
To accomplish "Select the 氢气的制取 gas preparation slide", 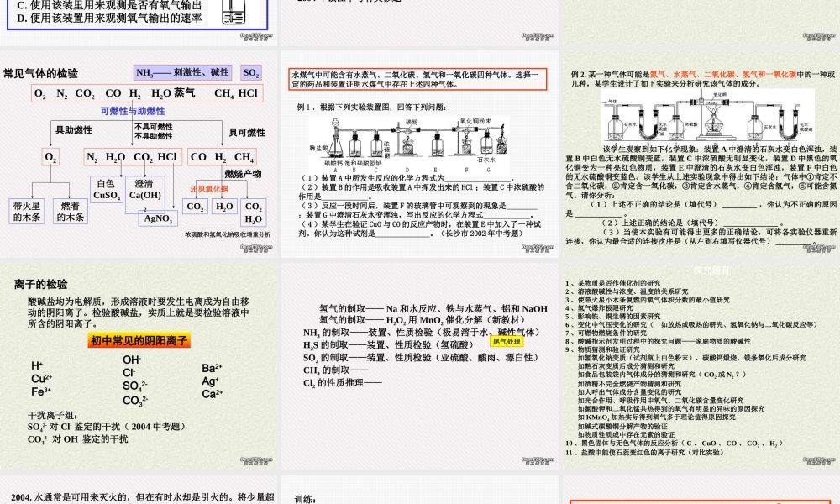I will [419, 366].
